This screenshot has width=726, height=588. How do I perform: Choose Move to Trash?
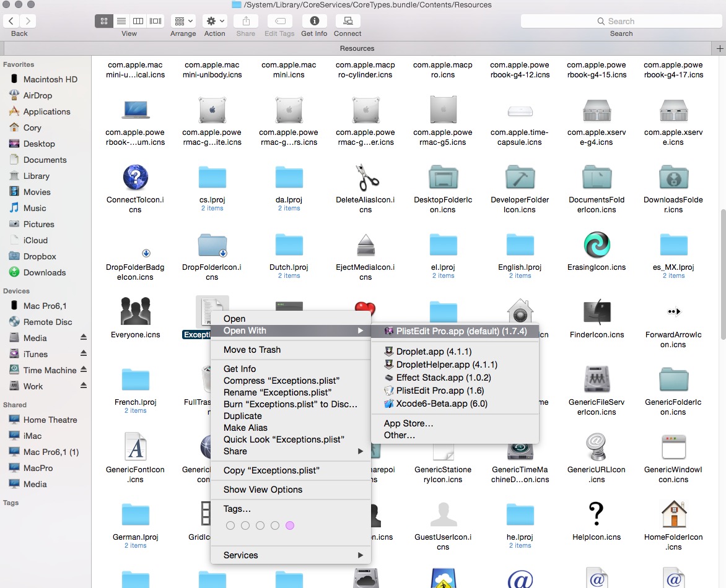click(291, 350)
